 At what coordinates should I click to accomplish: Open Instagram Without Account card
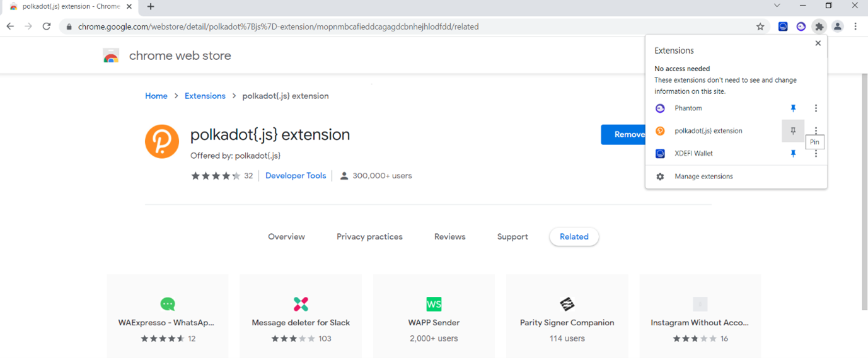point(700,316)
